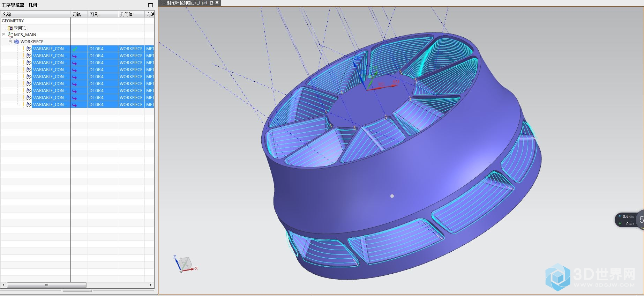Select the first VARIABLE_CON operation with green check
Image resolution: width=644 pixels, height=296 pixels.
(x=50, y=49)
